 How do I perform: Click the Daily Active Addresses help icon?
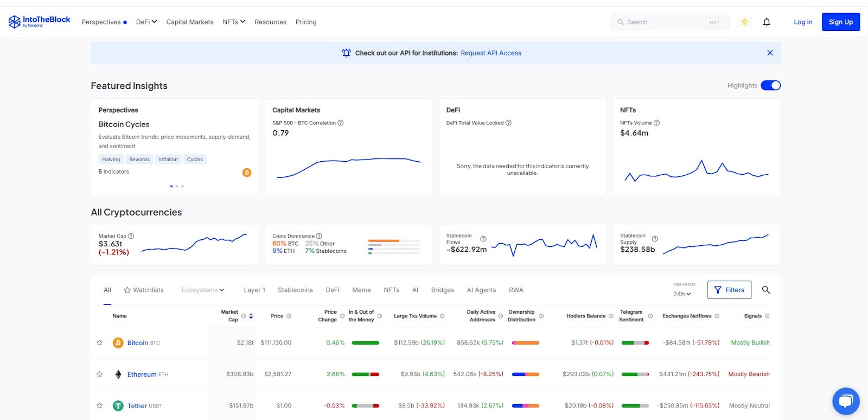click(501, 316)
